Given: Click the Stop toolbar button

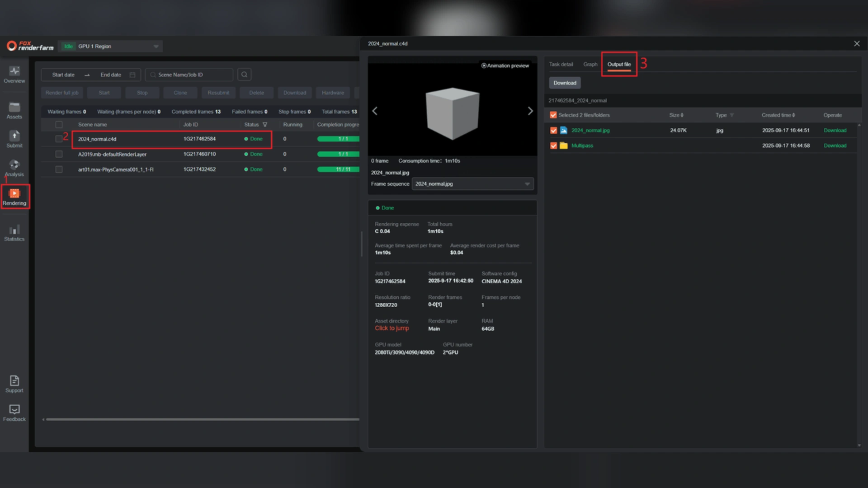Looking at the screenshot, I should click(142, 93).
